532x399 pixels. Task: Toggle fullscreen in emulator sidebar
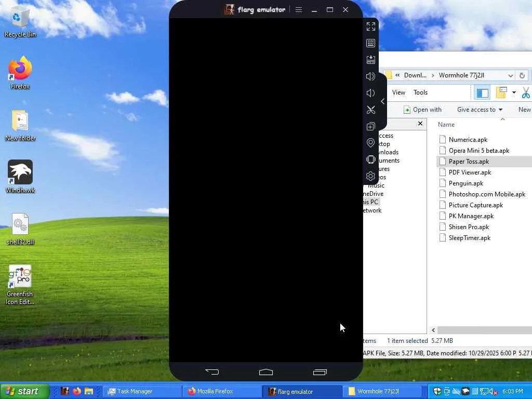(370, 26)
